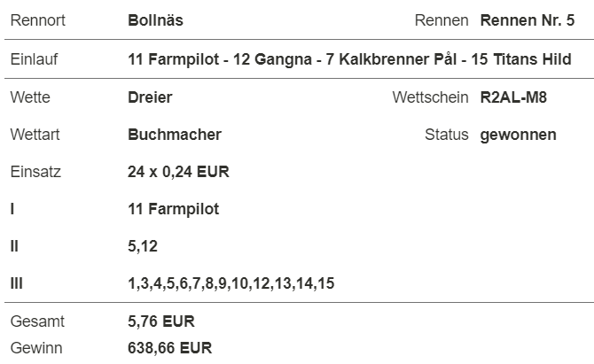The image size is (594, 364).
Task: Click position II selection 5,12
Action: (143, 247)
